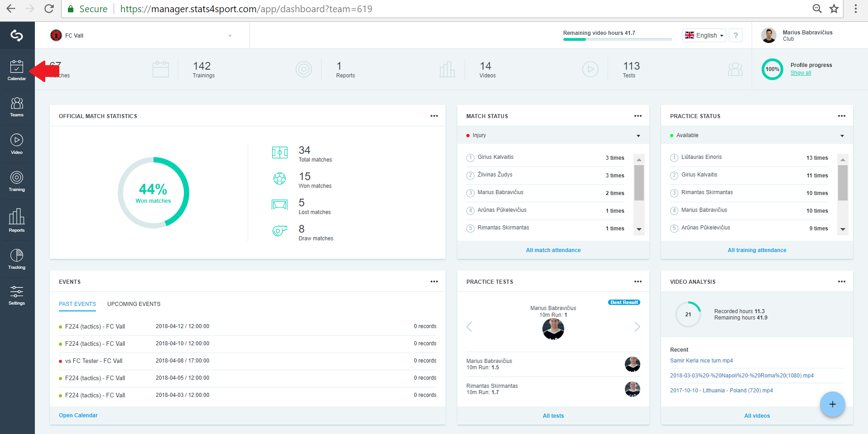Image resolution: width=868 pixels, height=434 pixels.
Task: Open the English language dropdown
Action: (704, 35)
